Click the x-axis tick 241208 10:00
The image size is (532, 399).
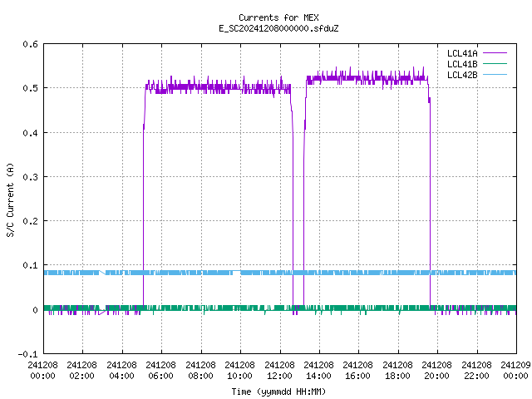point(239,370)
